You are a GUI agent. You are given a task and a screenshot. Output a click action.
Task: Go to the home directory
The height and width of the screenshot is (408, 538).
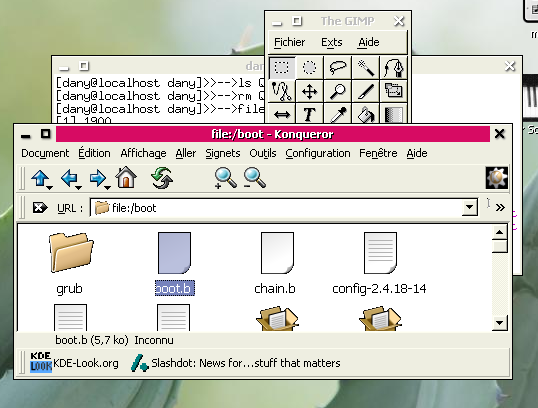click(126, 177)
